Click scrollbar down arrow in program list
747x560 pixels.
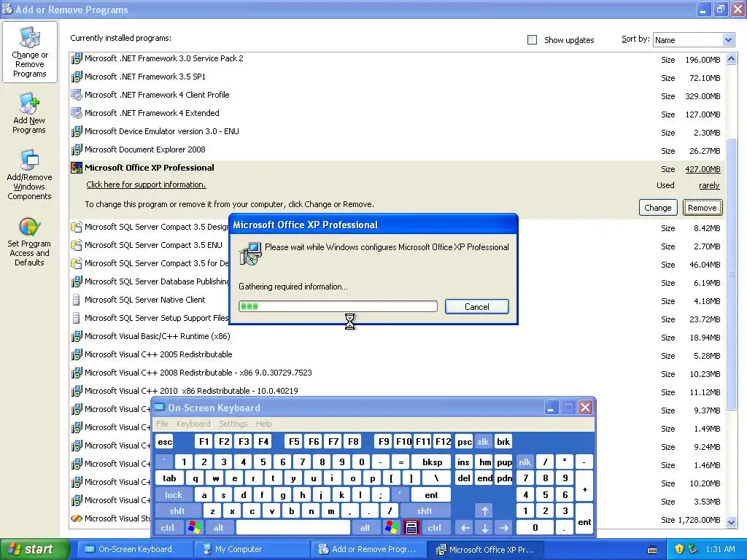point(731,522)
